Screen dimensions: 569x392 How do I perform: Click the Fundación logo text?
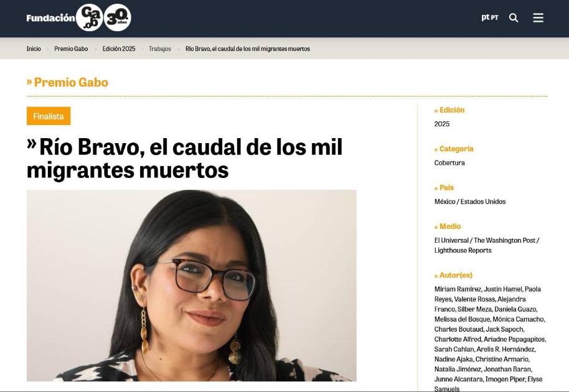click(50, 18)
